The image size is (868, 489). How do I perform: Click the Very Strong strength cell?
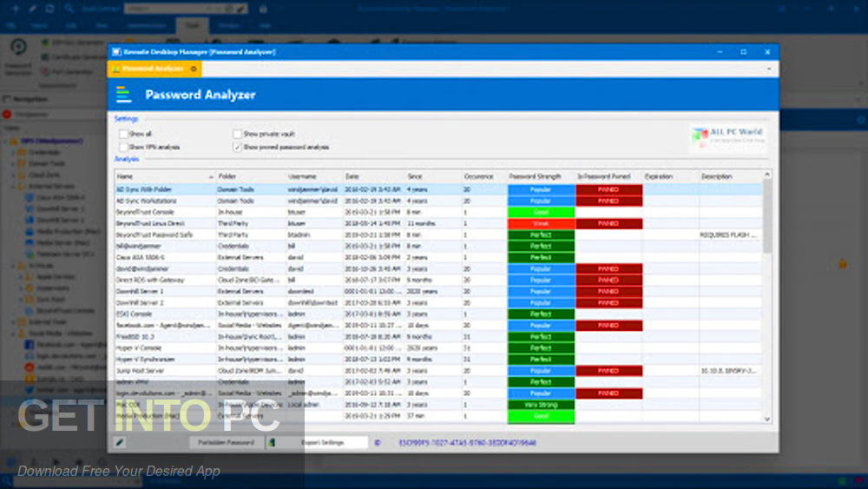(541, 405)
